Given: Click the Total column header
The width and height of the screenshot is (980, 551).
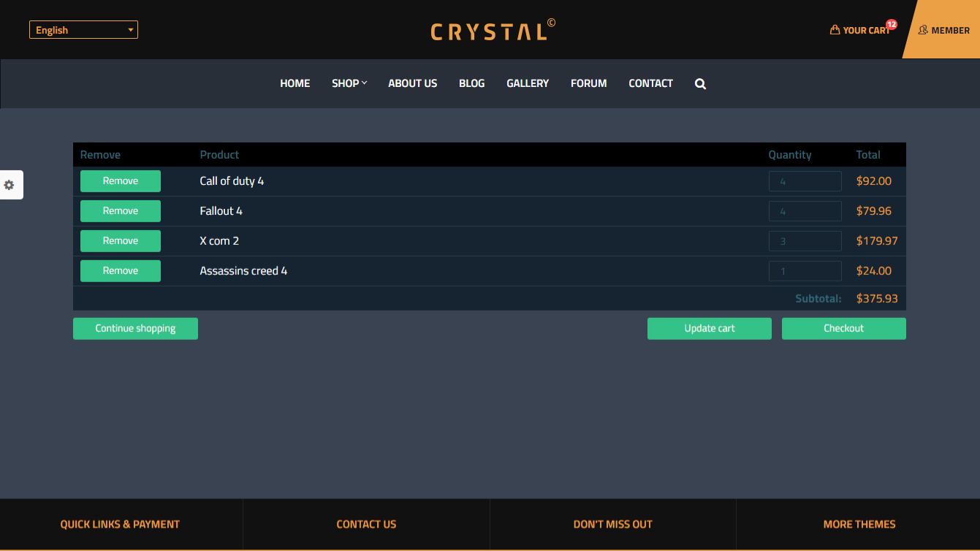Looking at the screenshot, I should pos(868,155).
